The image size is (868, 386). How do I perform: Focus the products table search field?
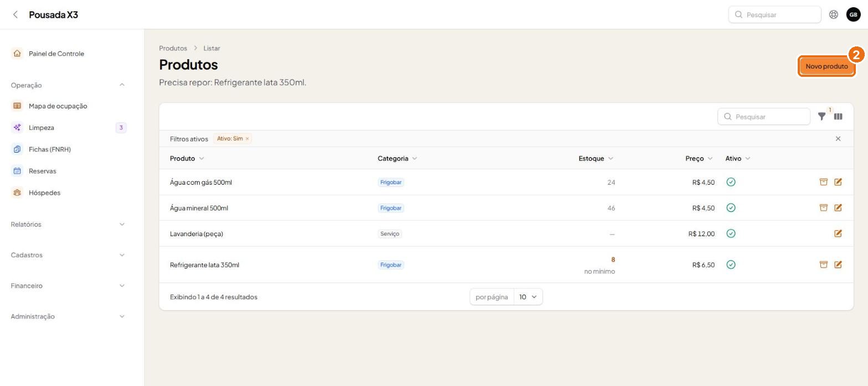(763, 117)
